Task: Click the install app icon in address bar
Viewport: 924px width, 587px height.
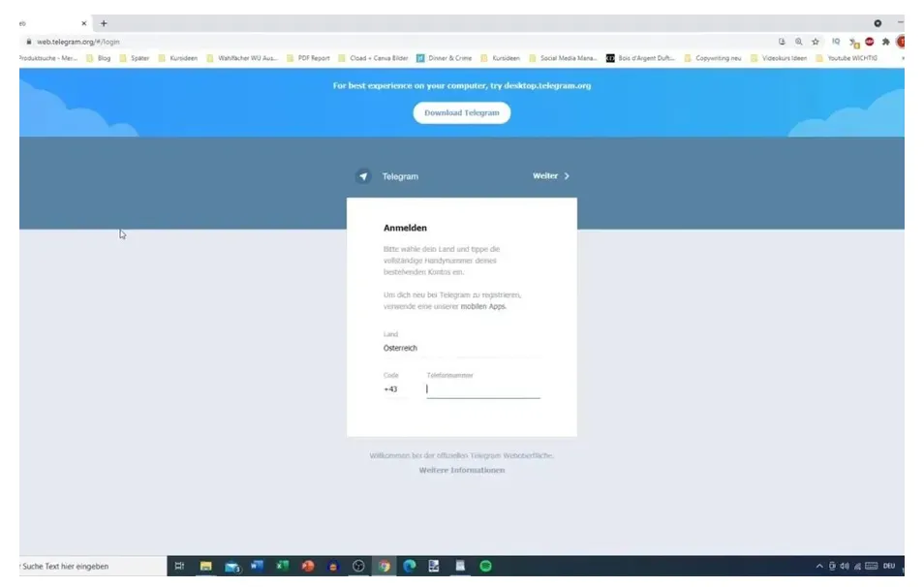Action: click(782, 42)
